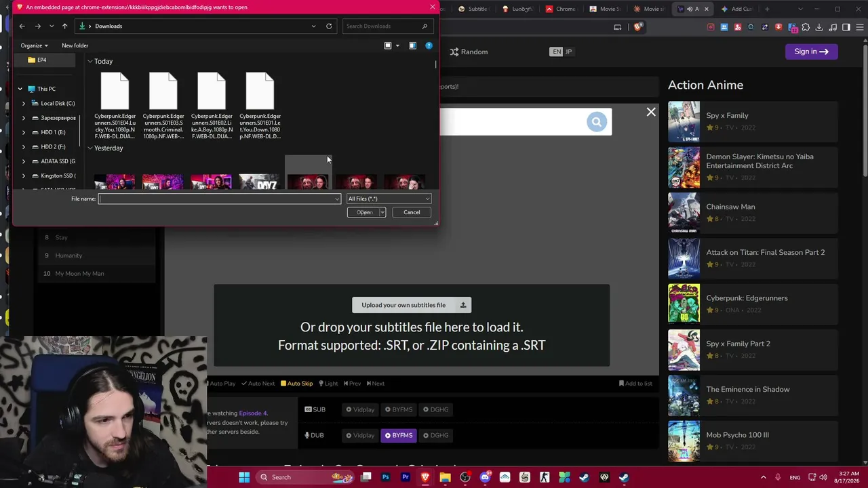Switch to the Subtitle browser tab
Image resolution: width=868 pixels, height=488 pixels.
[x=473, y=9]
